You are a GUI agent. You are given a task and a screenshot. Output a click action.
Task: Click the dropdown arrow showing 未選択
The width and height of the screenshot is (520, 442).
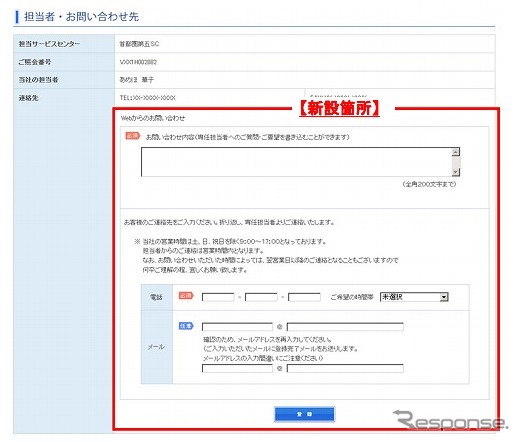click(444, 297)
